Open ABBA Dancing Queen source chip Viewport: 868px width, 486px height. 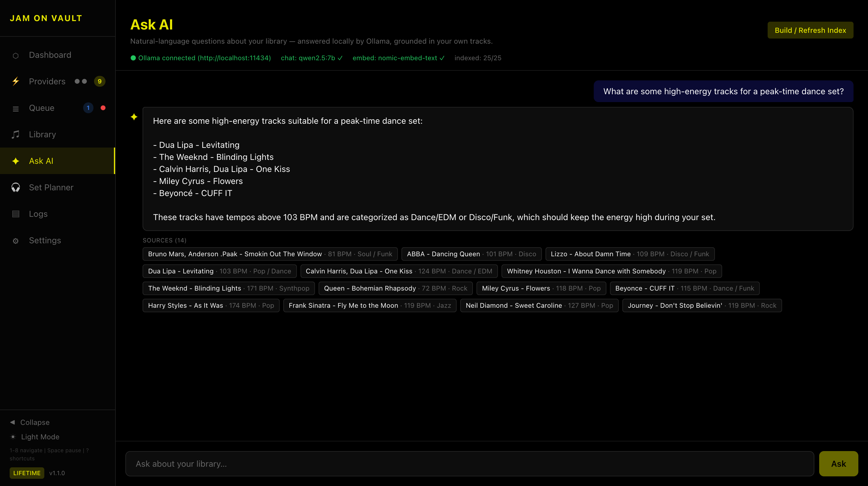[471, 254]
